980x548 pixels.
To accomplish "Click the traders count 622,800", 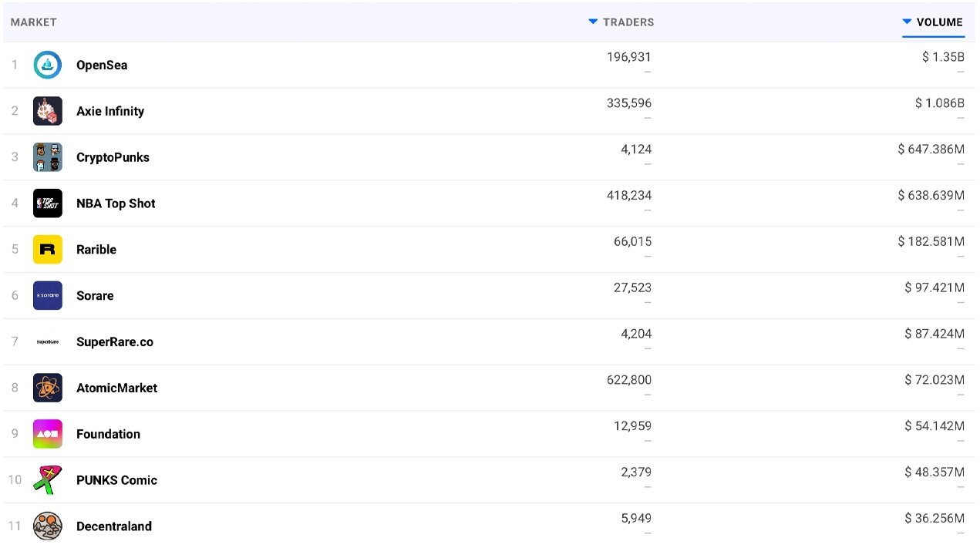I will (x=629, y=380).
